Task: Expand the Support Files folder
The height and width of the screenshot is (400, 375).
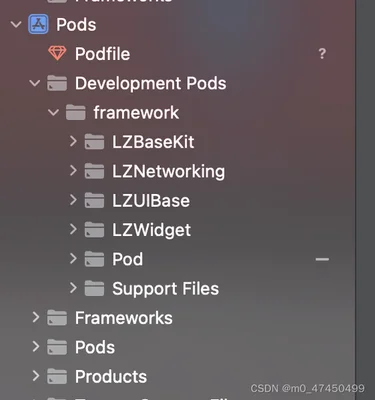Action: pos(73,288)
